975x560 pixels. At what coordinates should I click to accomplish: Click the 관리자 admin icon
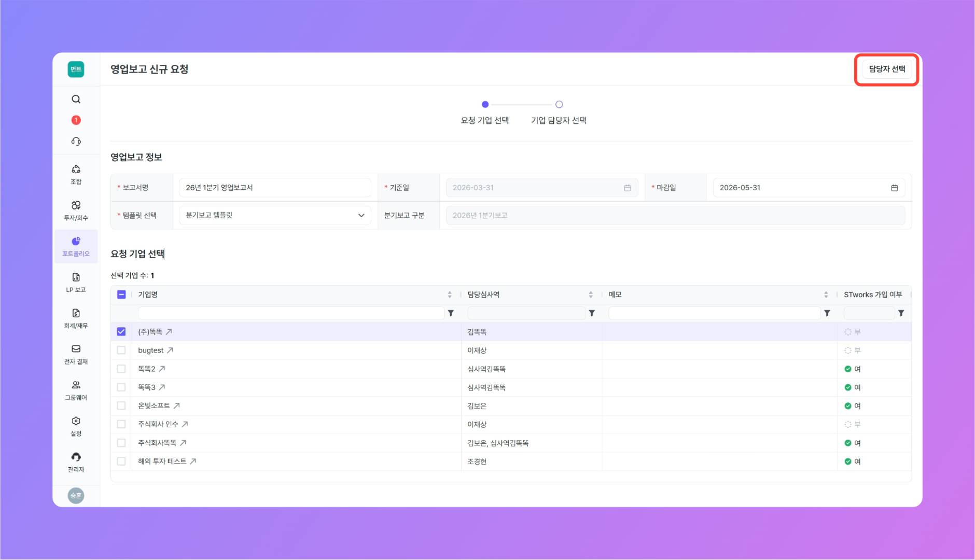(76, 457)
